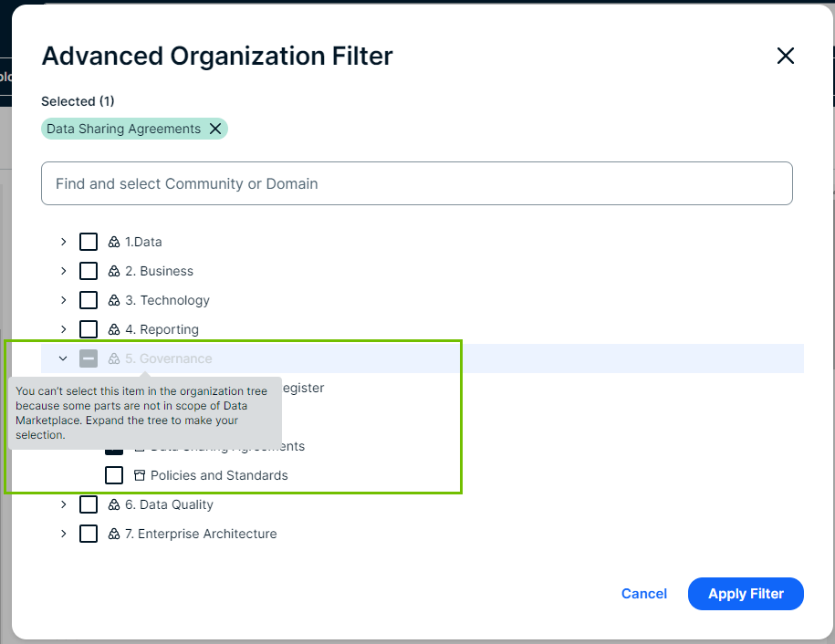The width and height of the screenshot is (835, 644).
Task: Expand the 7. Enterprise Architecture node
Action: click(x=63, y=534)
